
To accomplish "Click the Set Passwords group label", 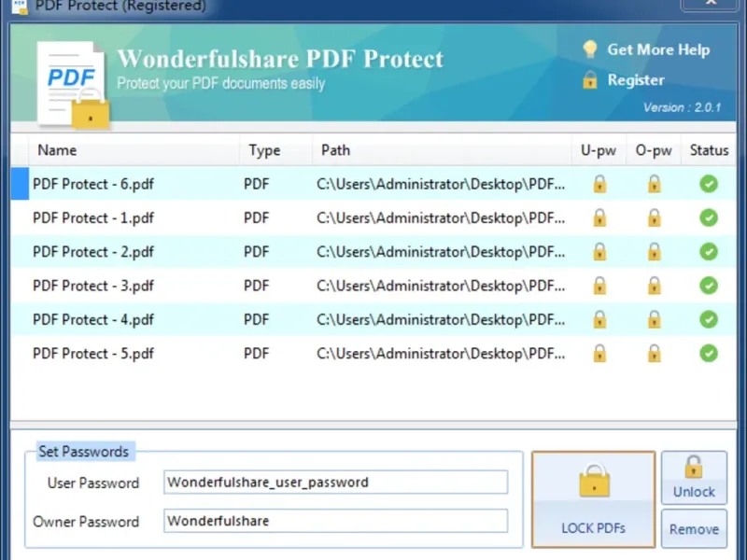I will tap(84, 452).
